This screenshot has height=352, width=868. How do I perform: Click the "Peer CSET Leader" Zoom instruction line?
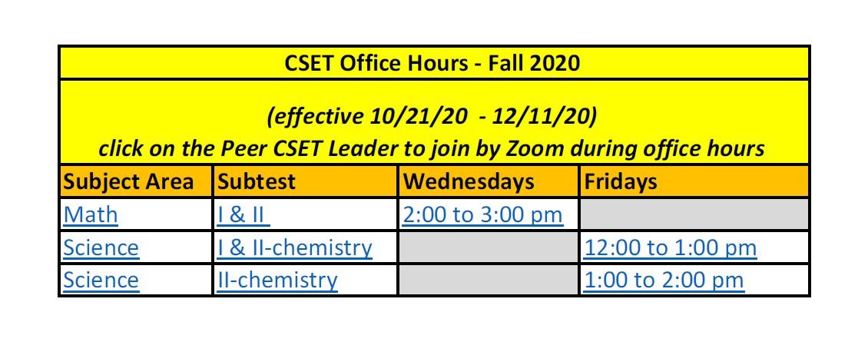click(432, 147)
